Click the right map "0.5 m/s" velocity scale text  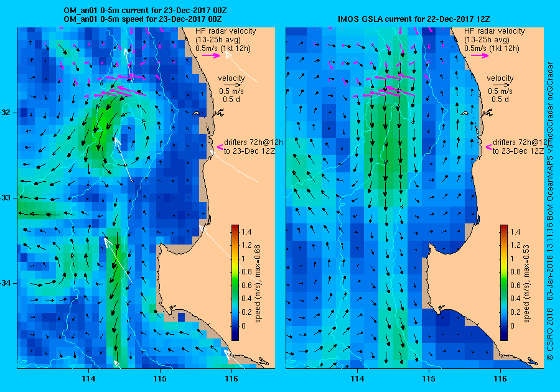coord(500,91)
